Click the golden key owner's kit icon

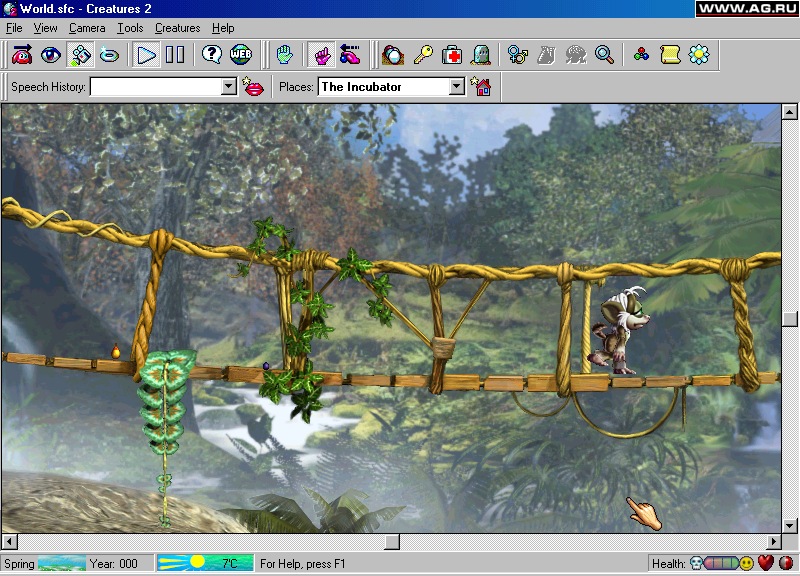424,54
